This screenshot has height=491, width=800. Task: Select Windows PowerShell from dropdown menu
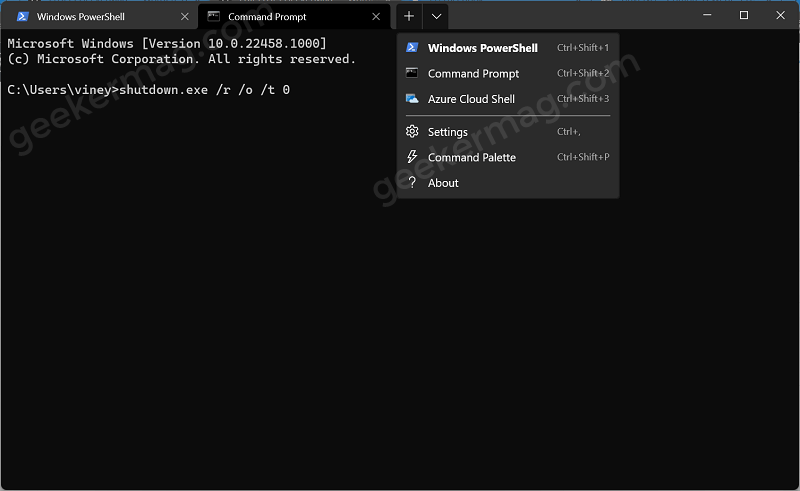[x=508, y=48]
